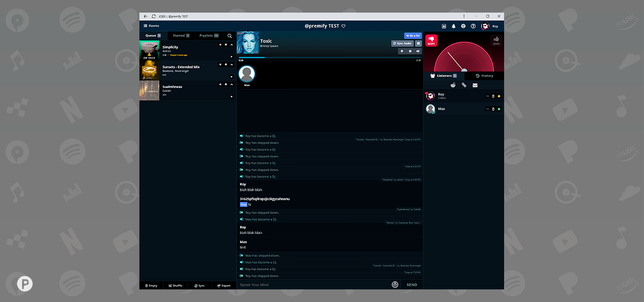
Task: Preview play the Suaimhneas track
Action: pyautogui.click(x=231, y=96)
